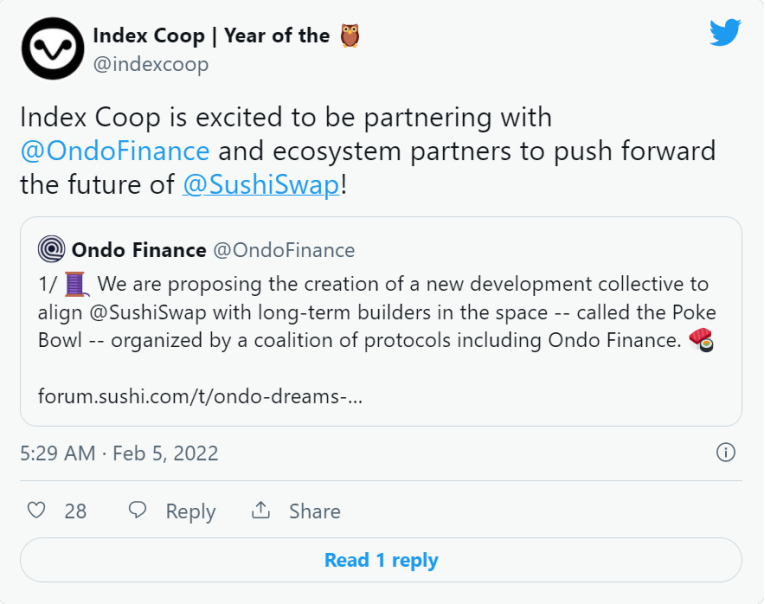Screen dimensions: 765x604
Task: Click the share upload arrow icon
Action: [x=261, y=510]
